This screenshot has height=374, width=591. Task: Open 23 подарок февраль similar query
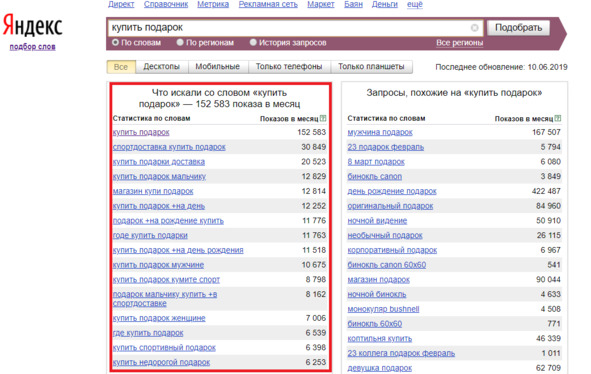[386, 147]
